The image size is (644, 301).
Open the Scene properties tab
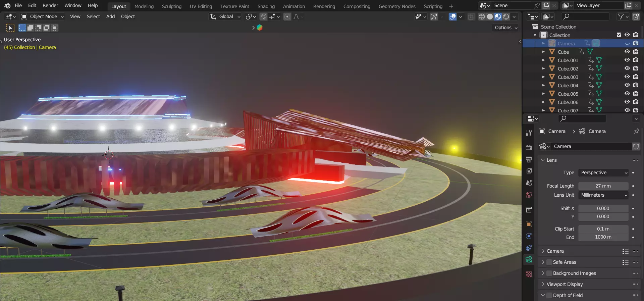[x=529, y=183]
